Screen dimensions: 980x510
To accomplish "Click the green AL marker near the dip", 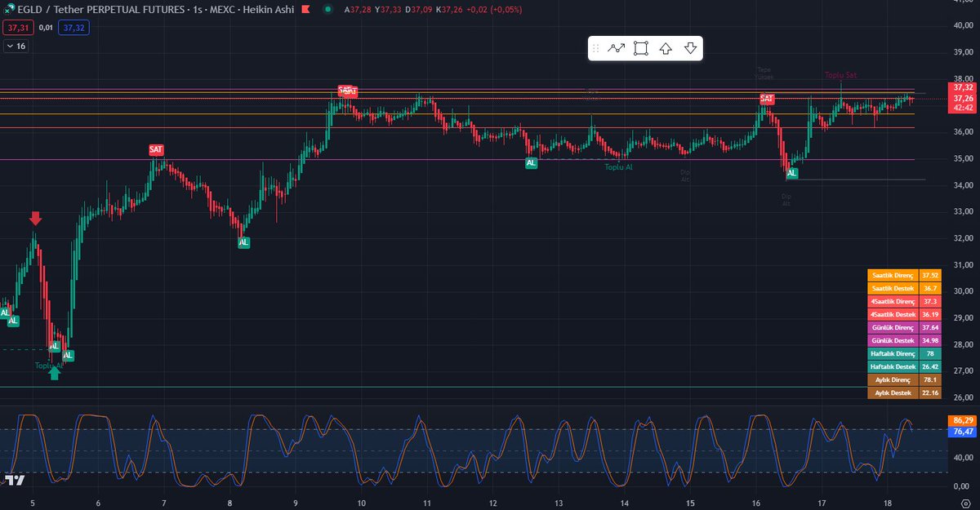I will click(791, 173).
